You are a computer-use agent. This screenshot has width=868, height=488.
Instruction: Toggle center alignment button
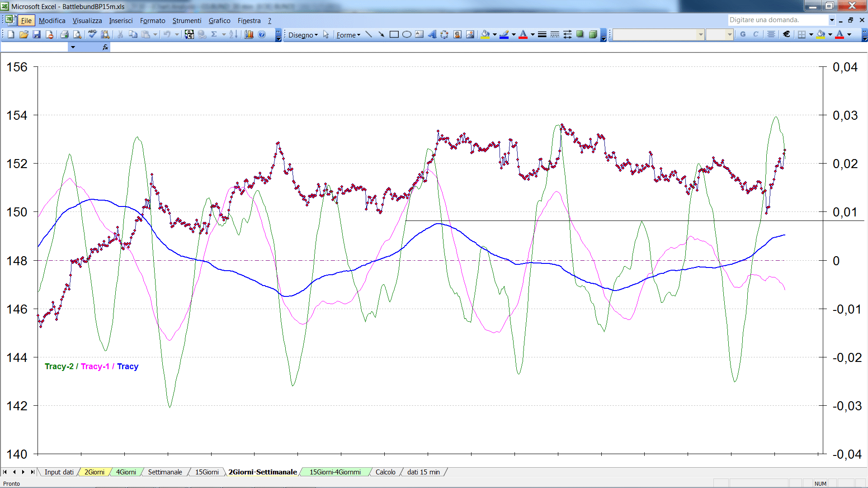[x=771, y=34]
